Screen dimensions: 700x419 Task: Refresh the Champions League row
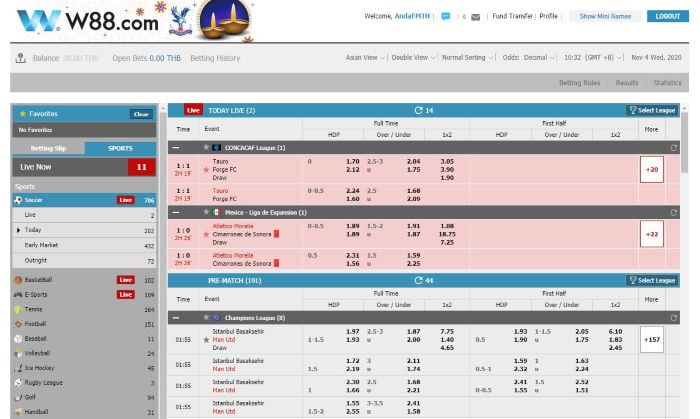(x=673, y=318)
